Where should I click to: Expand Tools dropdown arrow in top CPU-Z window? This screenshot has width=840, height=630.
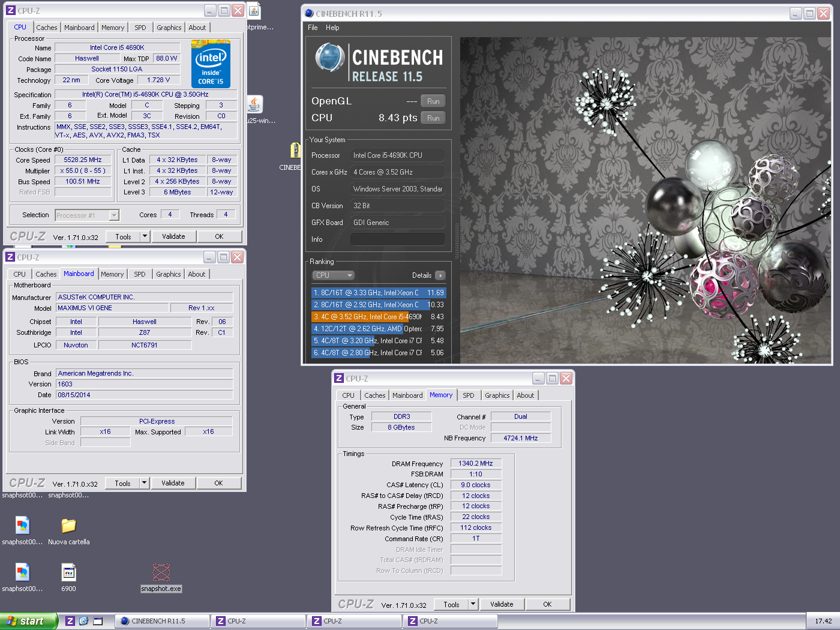(x=145, y=236)
